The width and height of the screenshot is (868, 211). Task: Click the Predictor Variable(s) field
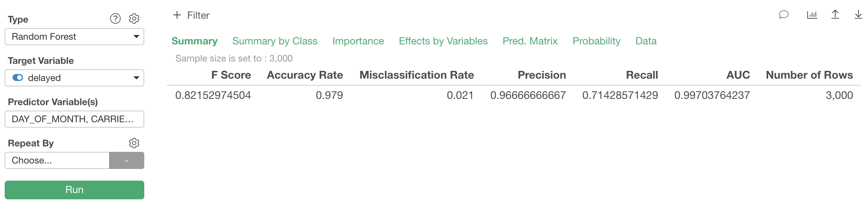[74, 119]
